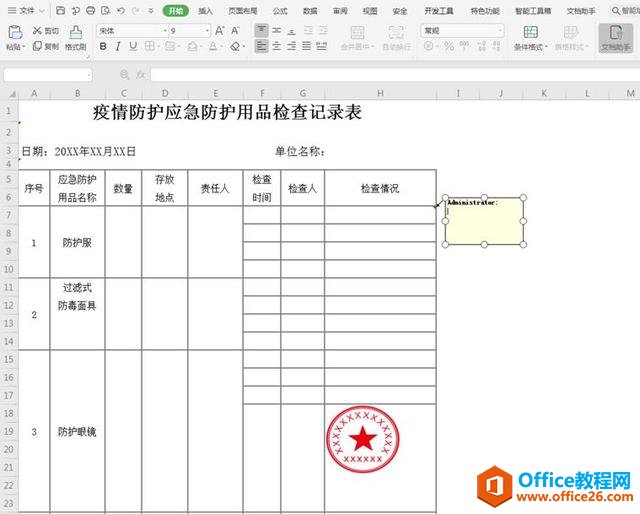Switch to the Insert (插入) tab
The image size is (640, 514).
[x=206, y=11]
